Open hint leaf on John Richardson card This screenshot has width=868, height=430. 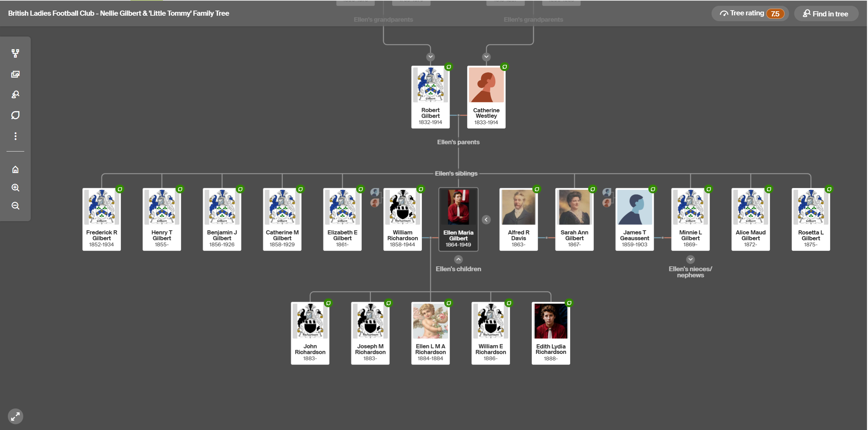(x=328, y=303)
